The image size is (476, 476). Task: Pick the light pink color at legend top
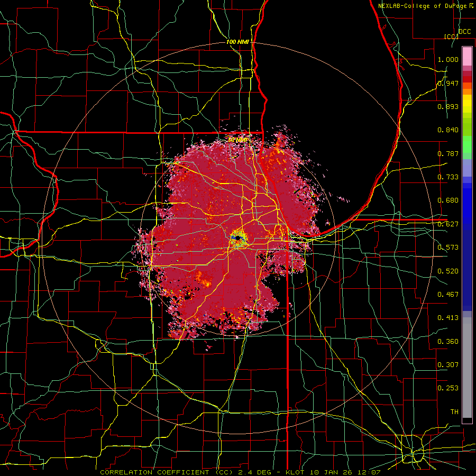(467, 56)
